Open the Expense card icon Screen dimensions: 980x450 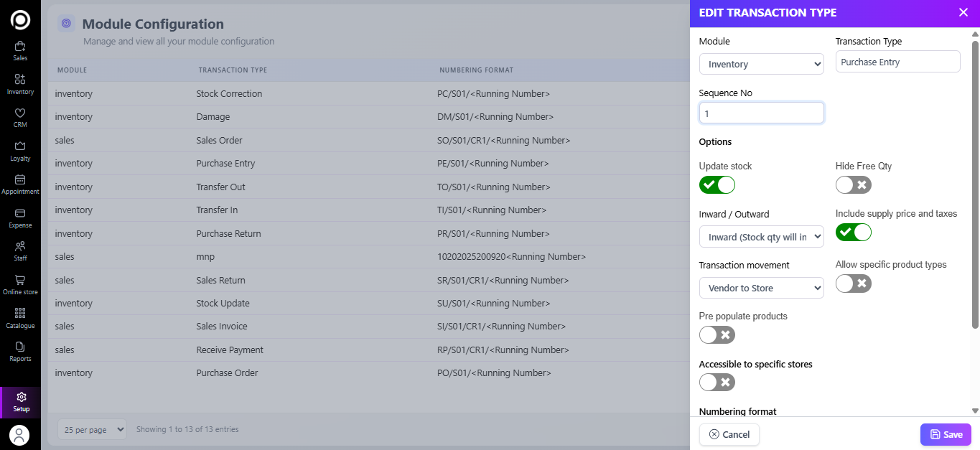coord(20,214)
